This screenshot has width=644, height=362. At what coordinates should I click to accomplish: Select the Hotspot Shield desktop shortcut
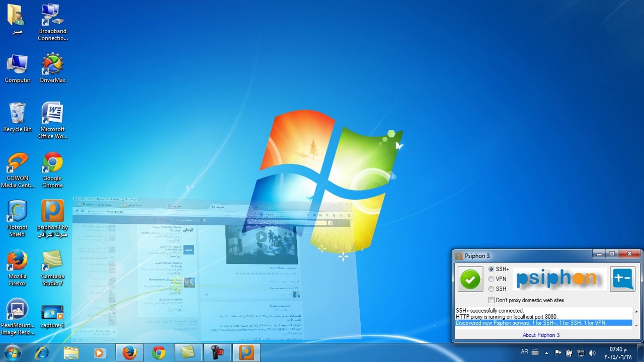point(17,219)
